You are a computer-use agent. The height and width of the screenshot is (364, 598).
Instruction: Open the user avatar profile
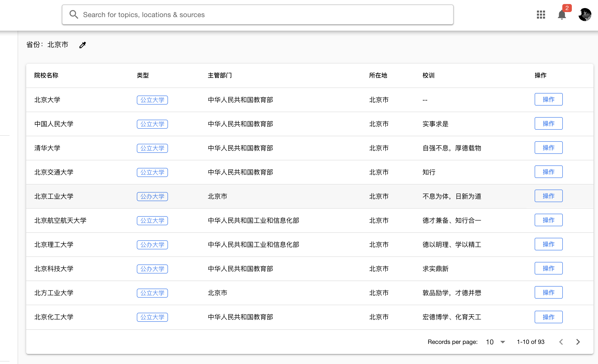(x=585, y=15)
